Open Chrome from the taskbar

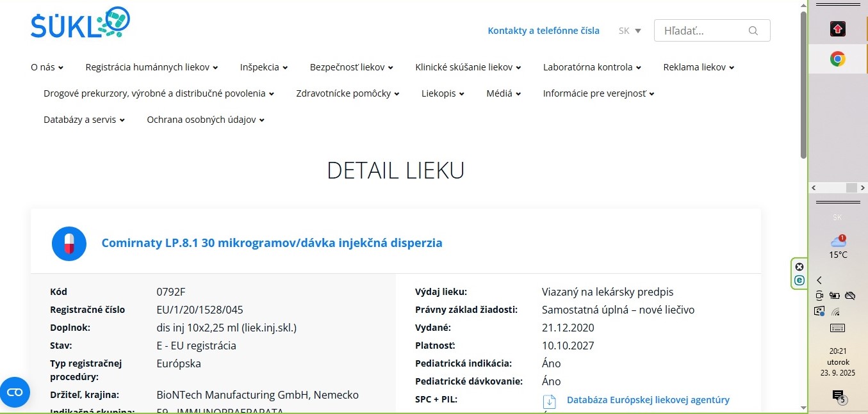pos(837,60)
